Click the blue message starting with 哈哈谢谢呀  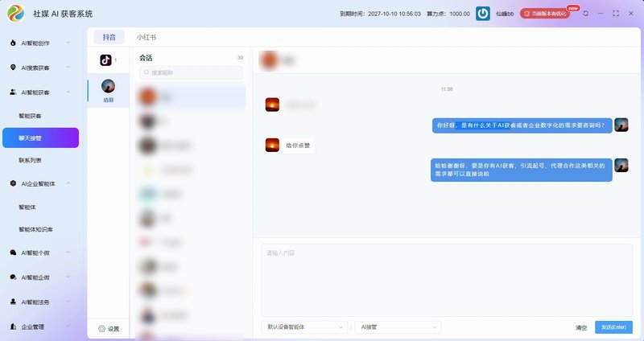tap(521, 170)
